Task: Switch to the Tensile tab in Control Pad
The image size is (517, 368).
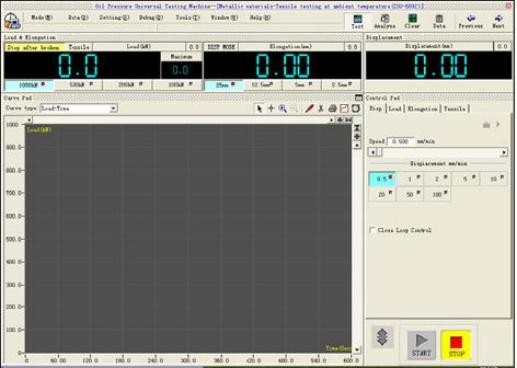Action: click(x=455, y=109)
